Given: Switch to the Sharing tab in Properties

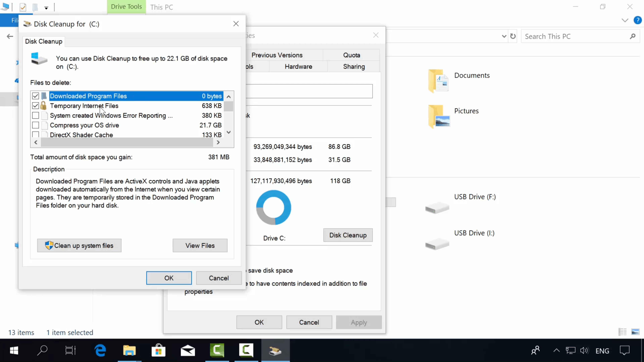Looking at the screenshot, I should (x=354, y=66).
